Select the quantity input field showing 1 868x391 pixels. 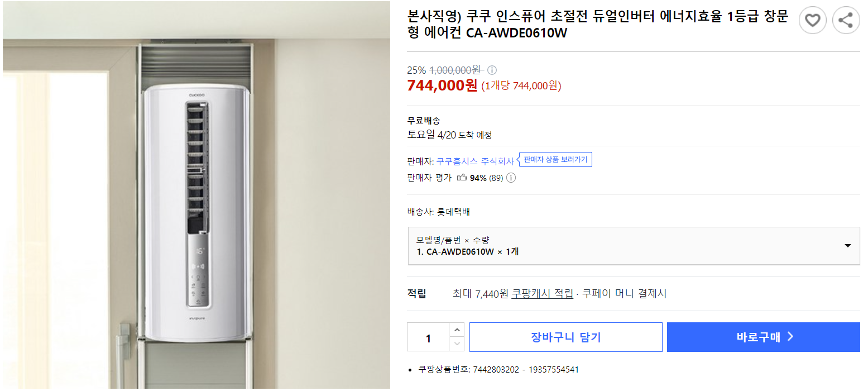tap(429, 337)
